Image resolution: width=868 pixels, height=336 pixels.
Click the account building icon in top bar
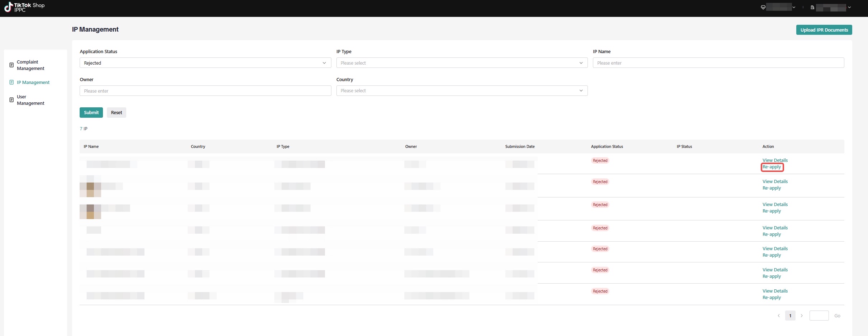click(812, 7)
